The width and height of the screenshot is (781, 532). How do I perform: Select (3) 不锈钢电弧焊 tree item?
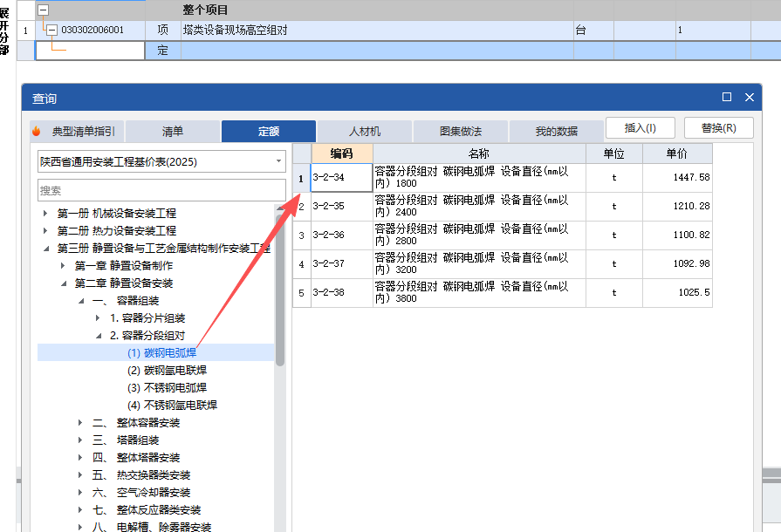[167, 388]
